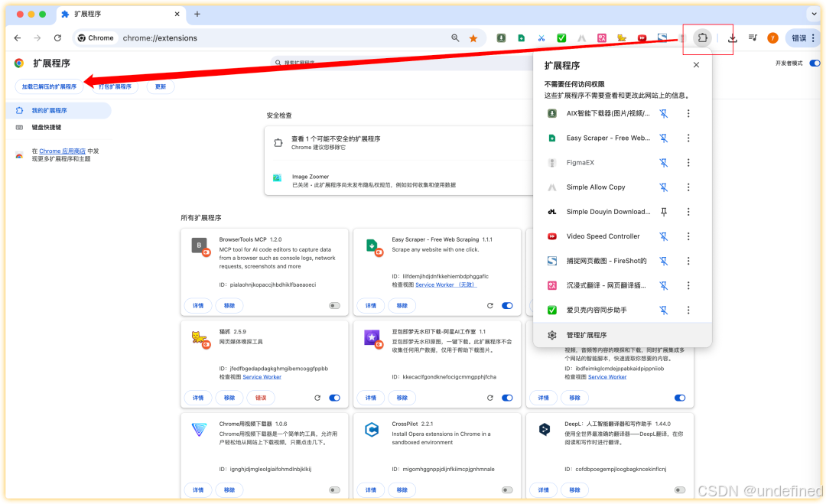
Task: Select 我的扩展程序 in the sidebar
Action: (x=59, y=111)
